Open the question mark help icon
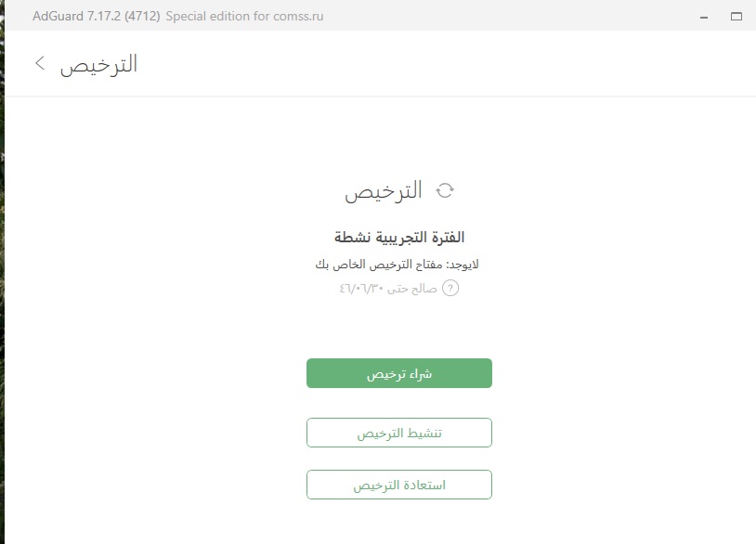 coord(450,288)
